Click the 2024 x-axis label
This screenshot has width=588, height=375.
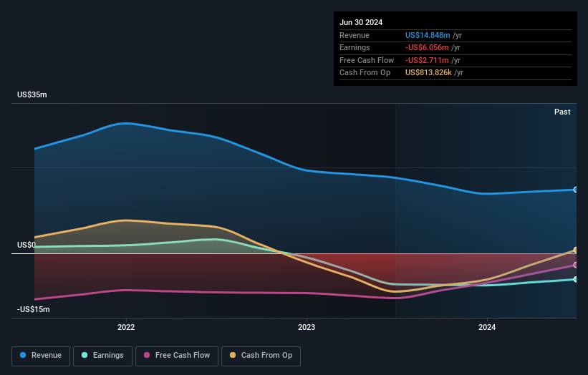point(487,327)
